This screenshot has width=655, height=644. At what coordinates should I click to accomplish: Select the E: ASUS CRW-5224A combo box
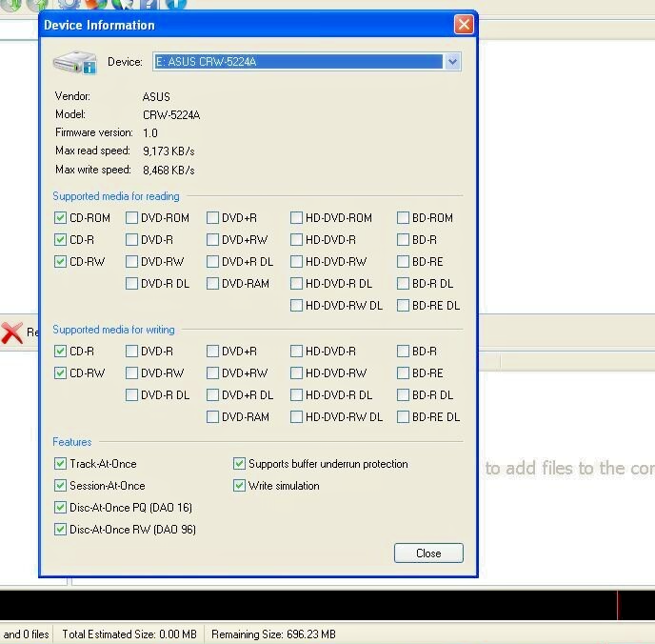click(x=307, y=62)
